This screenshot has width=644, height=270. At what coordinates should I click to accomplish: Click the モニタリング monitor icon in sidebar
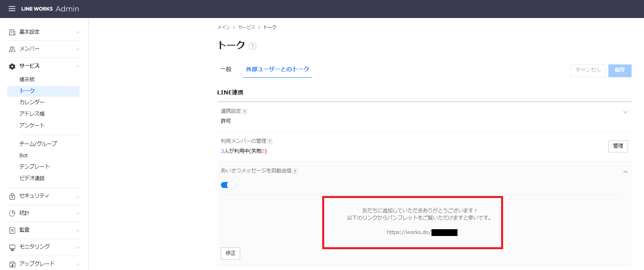pos(12,247)
